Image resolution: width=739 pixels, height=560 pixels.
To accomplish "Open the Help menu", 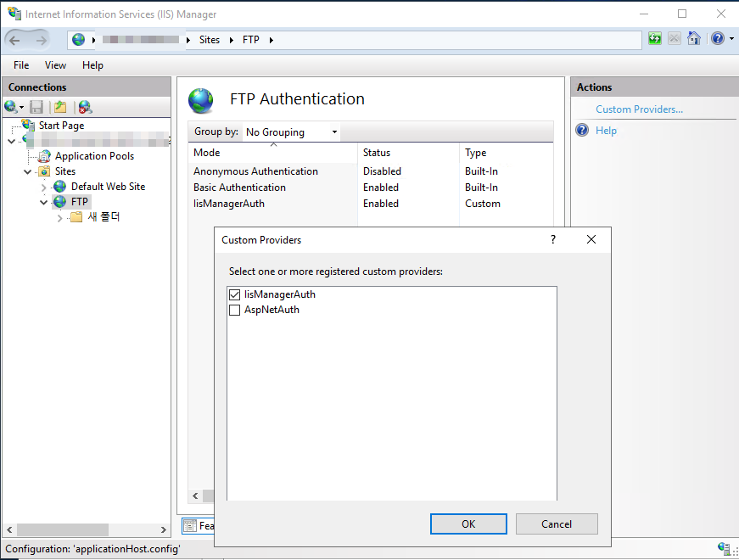I will (92, 65).
